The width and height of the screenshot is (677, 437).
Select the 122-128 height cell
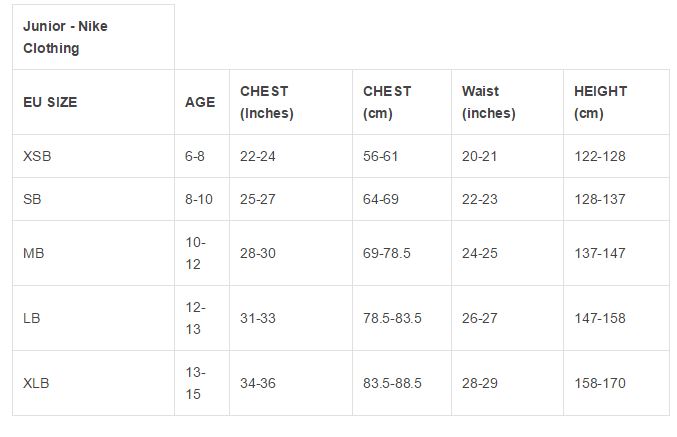[x=617, y=156]
